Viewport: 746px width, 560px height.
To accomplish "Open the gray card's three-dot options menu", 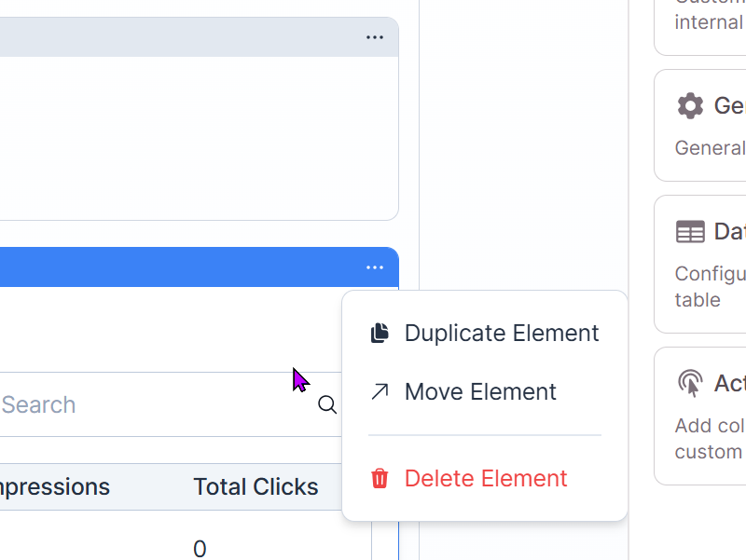I will point(375,37).
